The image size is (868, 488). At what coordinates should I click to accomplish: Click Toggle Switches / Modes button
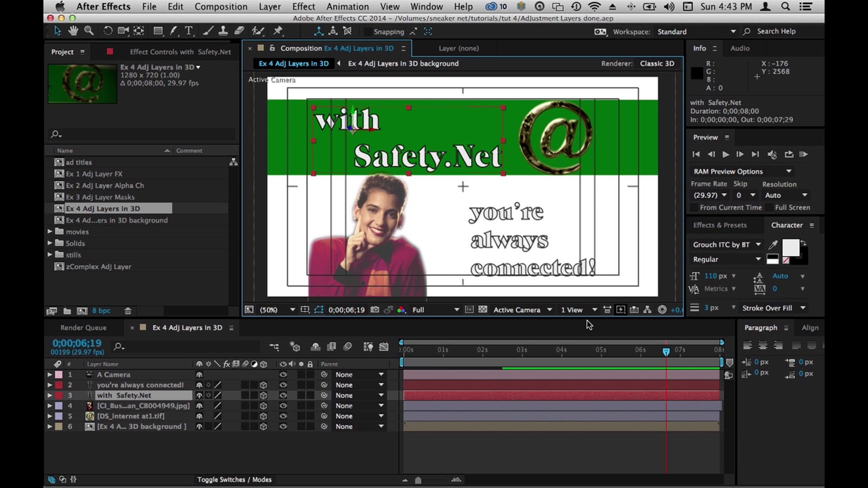coord(234,480)
